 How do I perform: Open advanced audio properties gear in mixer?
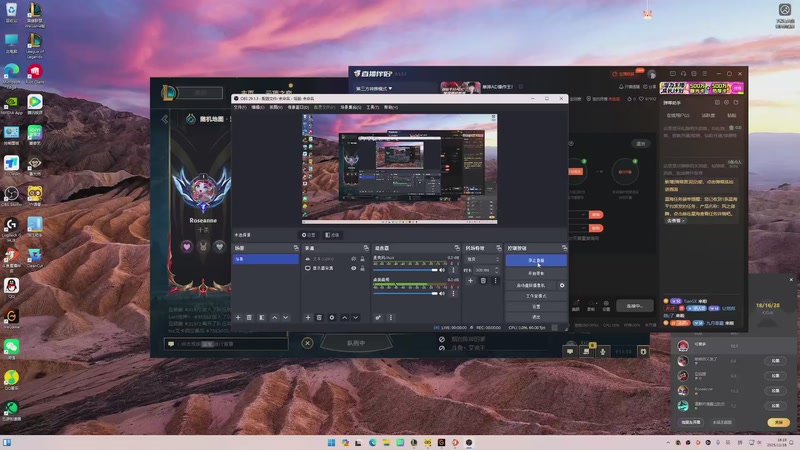pos(378,317)
